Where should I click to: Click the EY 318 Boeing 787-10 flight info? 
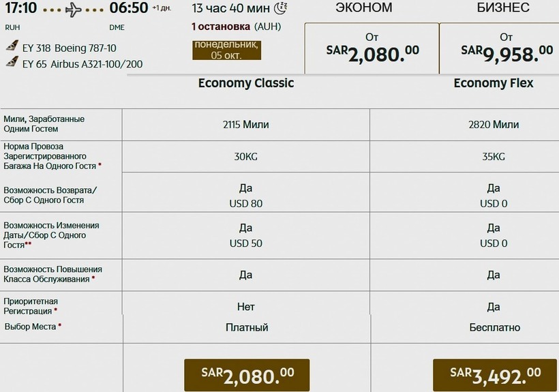(x=69, y=48)
